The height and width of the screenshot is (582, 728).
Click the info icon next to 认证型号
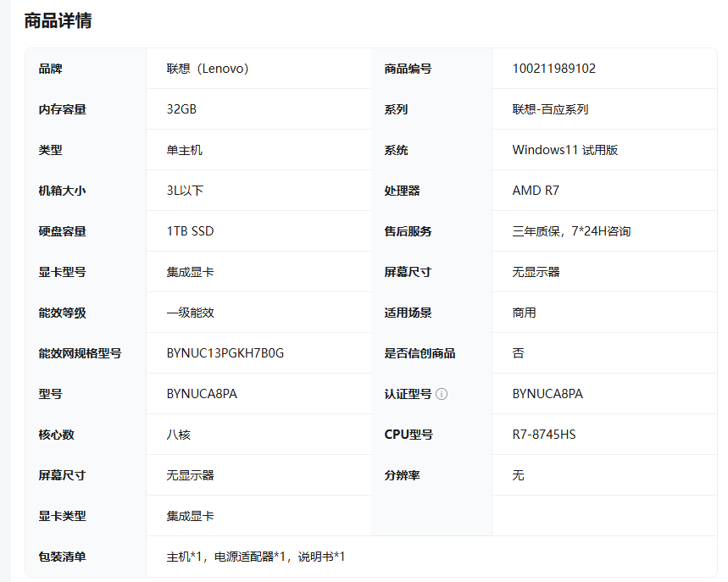(442, 394)
